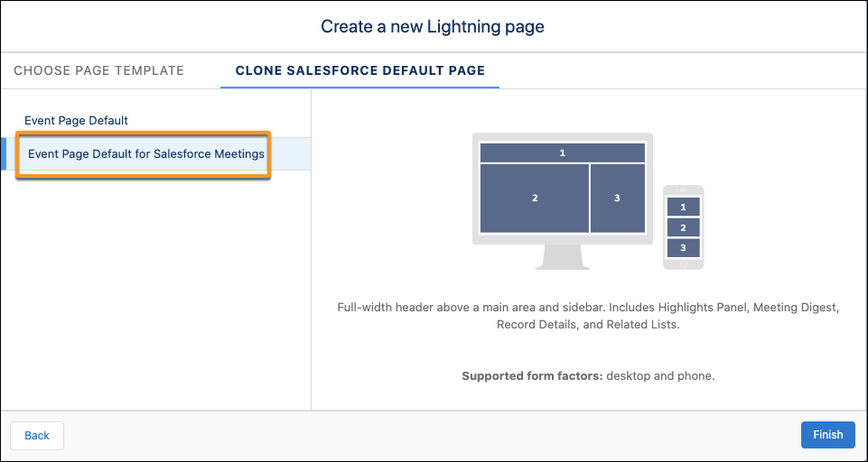
Task: Click region 3 in the phone preview
Action: [x=683, y=247]
